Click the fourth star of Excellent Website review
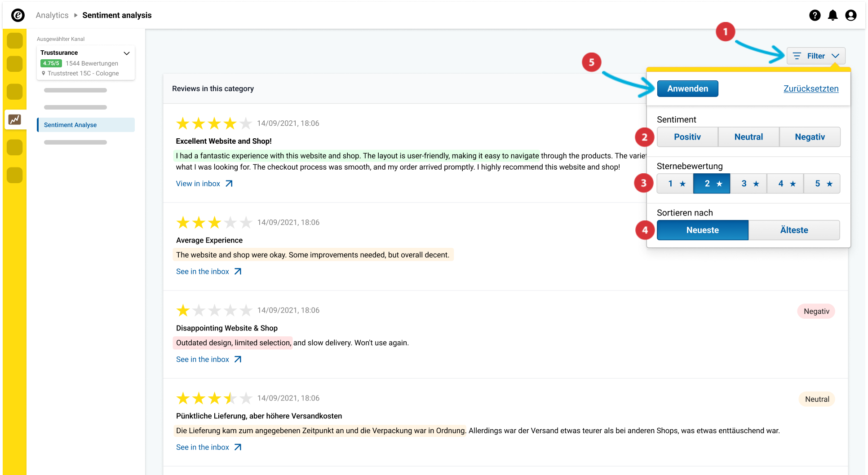 pos(230,123)
